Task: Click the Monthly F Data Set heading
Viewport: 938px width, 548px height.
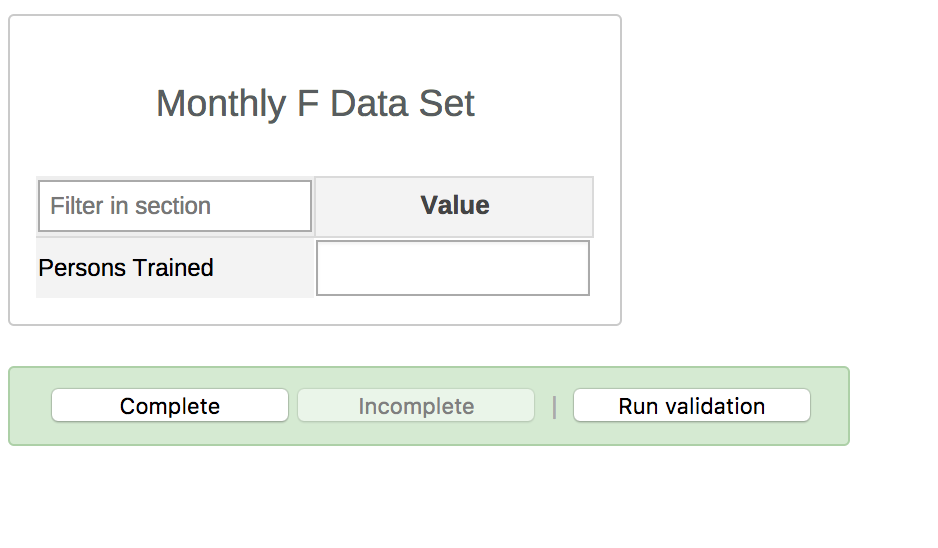Action: (x=315, y=104)
